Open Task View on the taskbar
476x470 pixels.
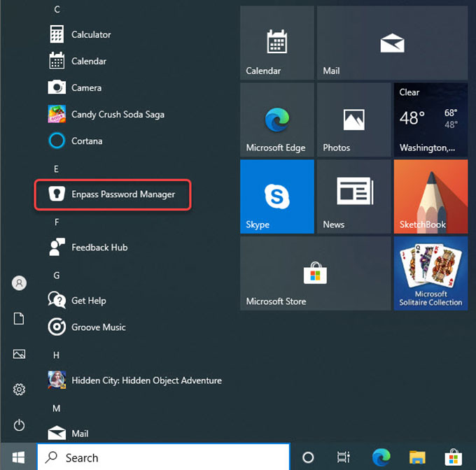(x=343, y=457)
